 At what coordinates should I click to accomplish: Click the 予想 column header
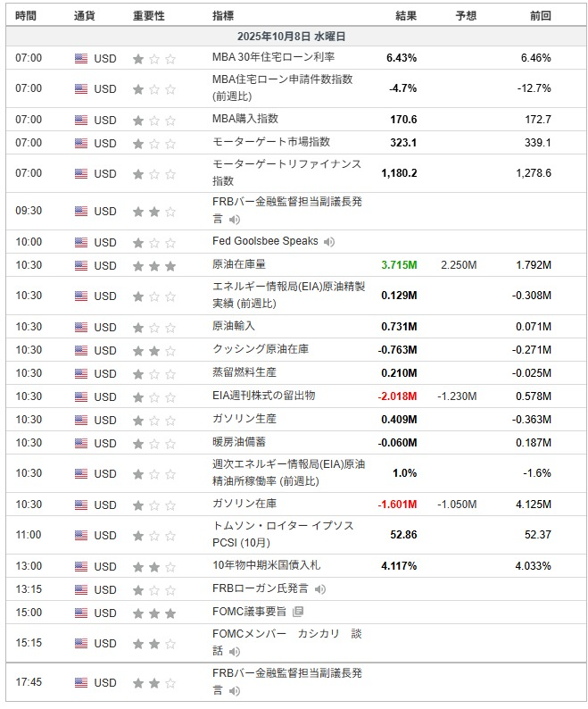click(x=466, y=15)
